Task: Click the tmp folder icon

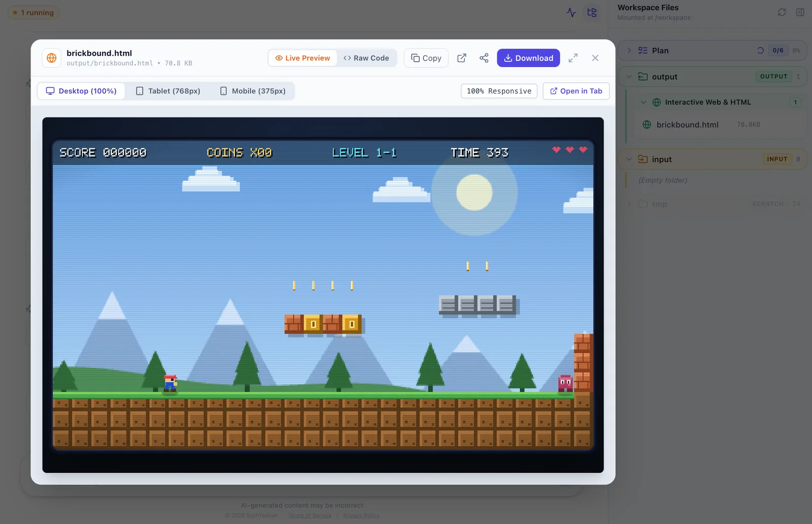Action: click(x=642, y=204)
